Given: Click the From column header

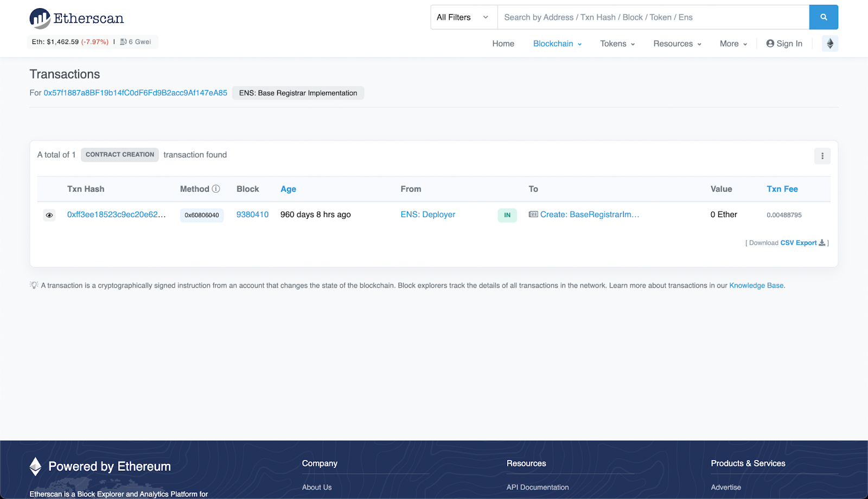Looking at the screenshot, I should [411, 189].
